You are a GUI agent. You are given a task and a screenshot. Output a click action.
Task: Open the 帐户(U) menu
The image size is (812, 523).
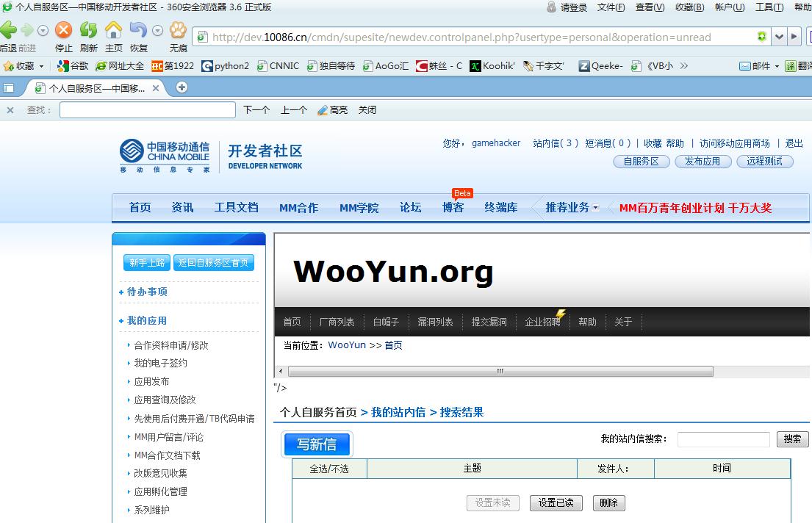[x=730, y=7]
